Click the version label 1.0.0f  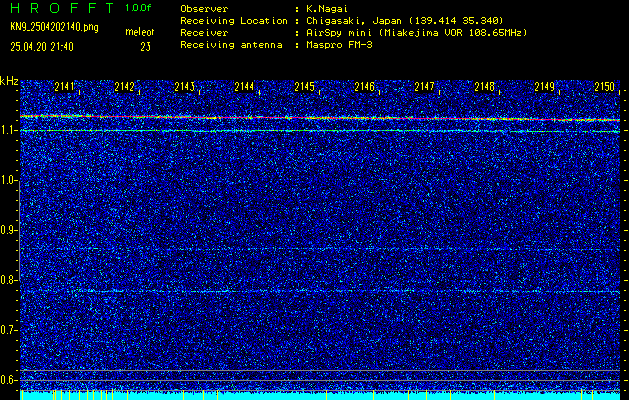point(138,8)
